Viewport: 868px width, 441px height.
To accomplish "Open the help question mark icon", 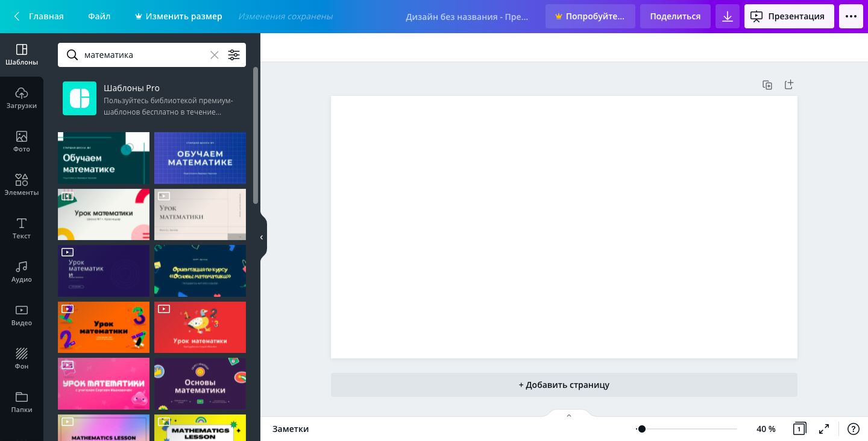I will (x=854, y=429).
